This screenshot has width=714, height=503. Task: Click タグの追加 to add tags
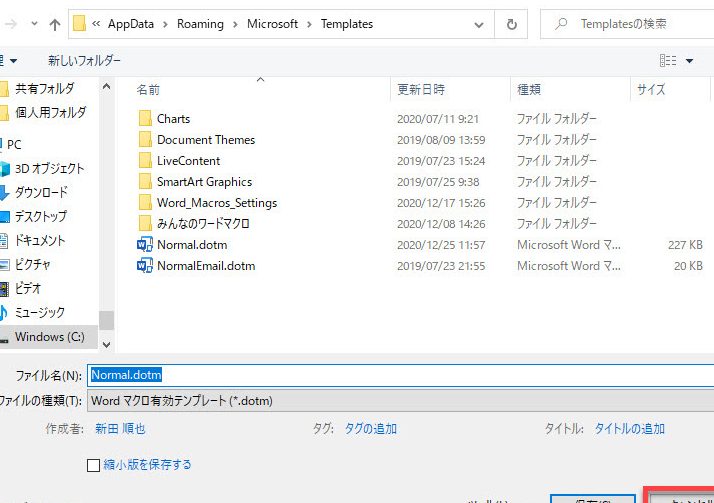371,429
